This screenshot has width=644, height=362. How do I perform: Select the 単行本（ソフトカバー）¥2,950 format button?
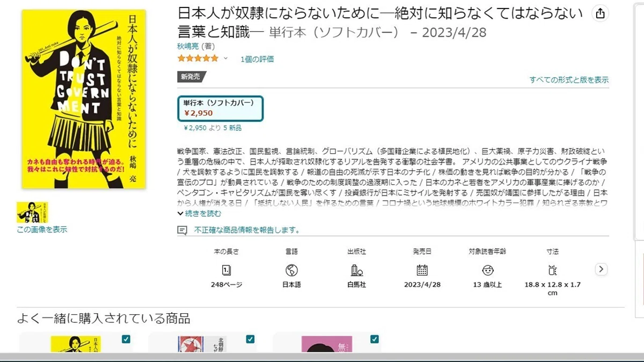point(221,108)
